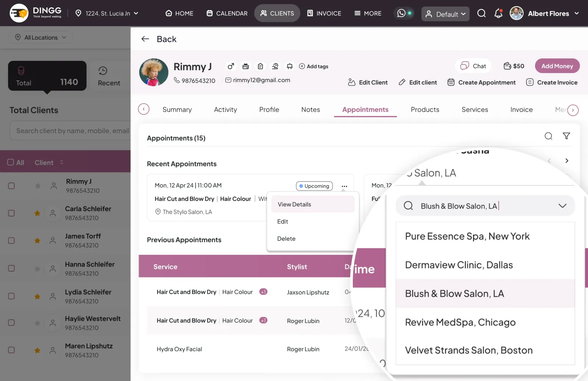Click the birthday cake icon beside Rimmy J
The width and height of the screenshot is (588, 381).
coord(245,66)
